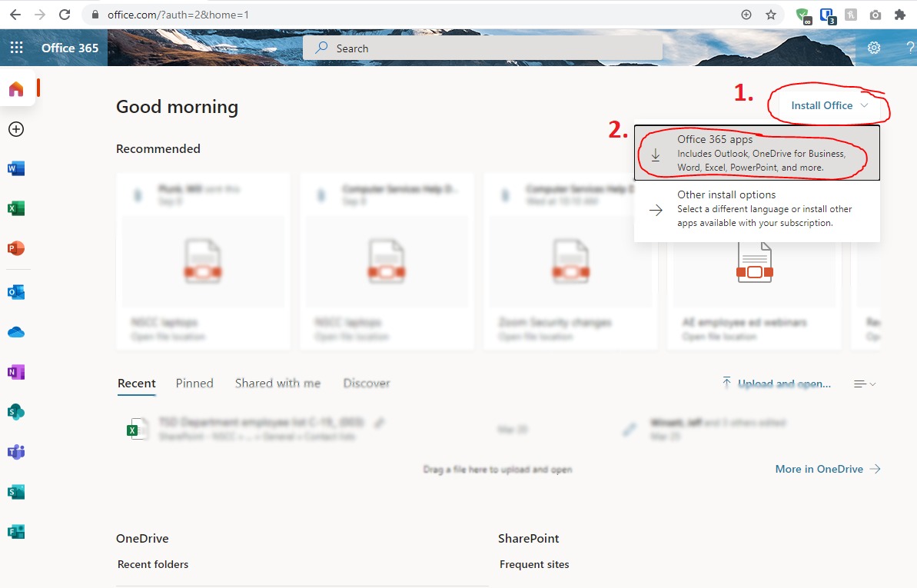Reload the office.com page

click(x=65, y=15)
